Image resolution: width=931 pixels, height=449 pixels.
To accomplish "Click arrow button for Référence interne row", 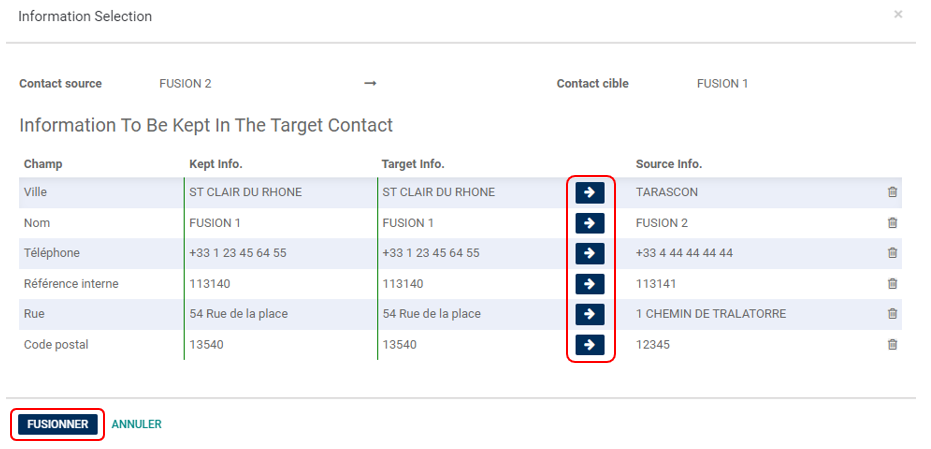I will (590, 284).
